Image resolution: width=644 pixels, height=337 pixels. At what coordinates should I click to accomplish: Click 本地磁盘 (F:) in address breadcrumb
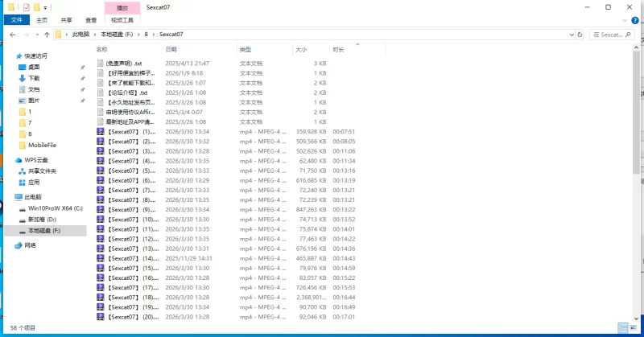116,35
